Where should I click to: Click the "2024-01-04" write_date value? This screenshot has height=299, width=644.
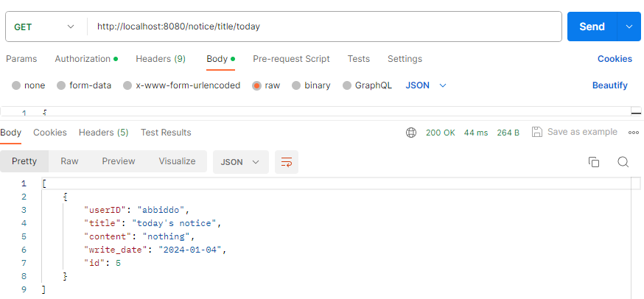click(x=191, y=250)
